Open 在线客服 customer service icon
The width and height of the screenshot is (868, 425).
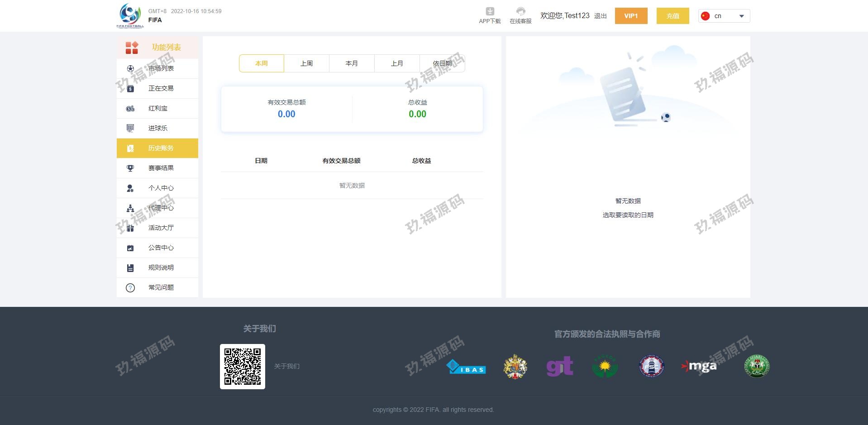point(520,11)
